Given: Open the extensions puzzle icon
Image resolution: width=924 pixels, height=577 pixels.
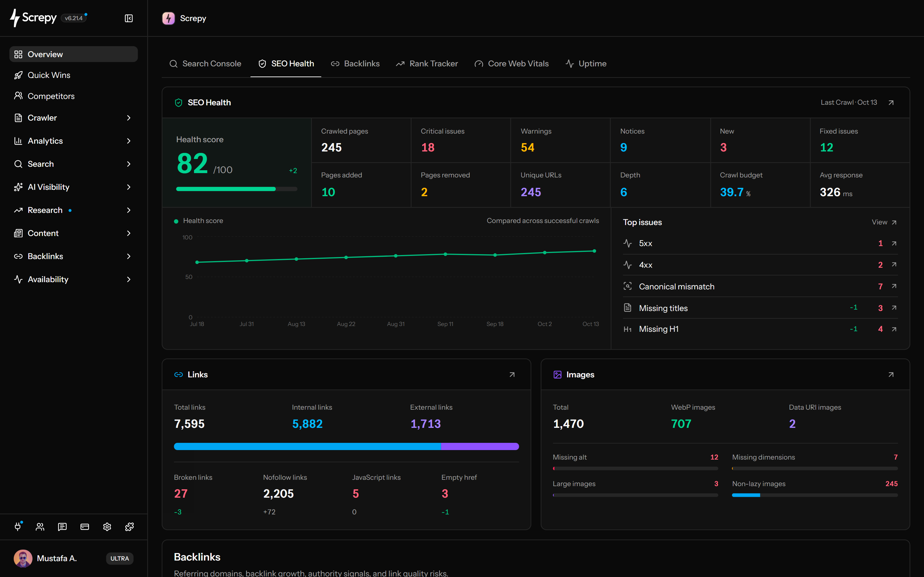Looking at the screenshot, I should (x=129, y=527).
